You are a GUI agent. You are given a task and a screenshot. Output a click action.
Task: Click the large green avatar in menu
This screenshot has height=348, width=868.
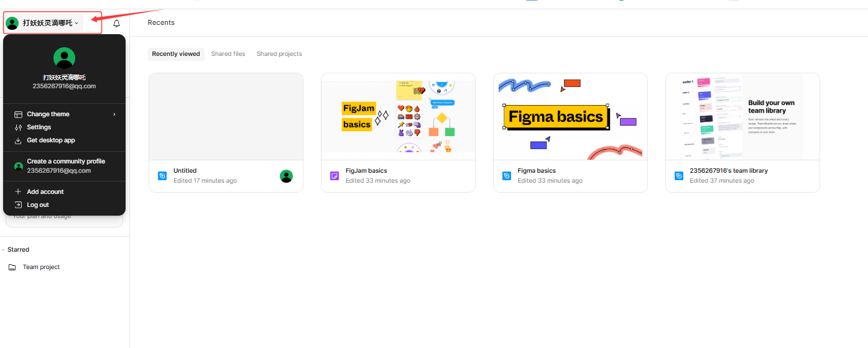[x=65, y=58]
